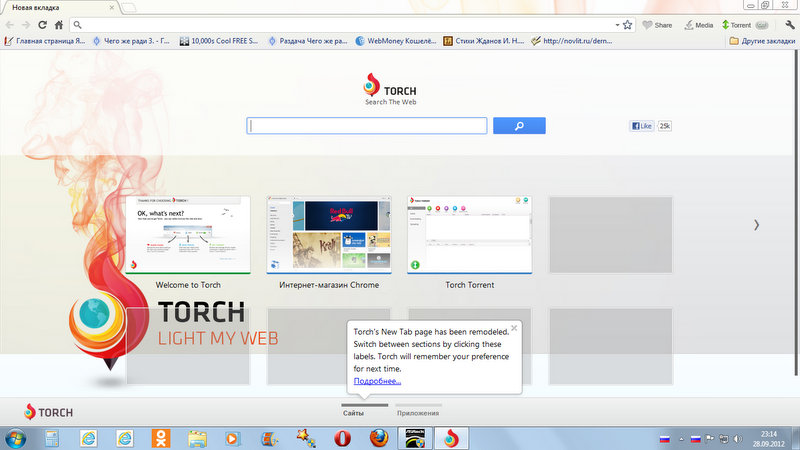Screen dimensions: 800x450
Task: Open Opera browser from taskbar
Action: click(x=342, y=438)
